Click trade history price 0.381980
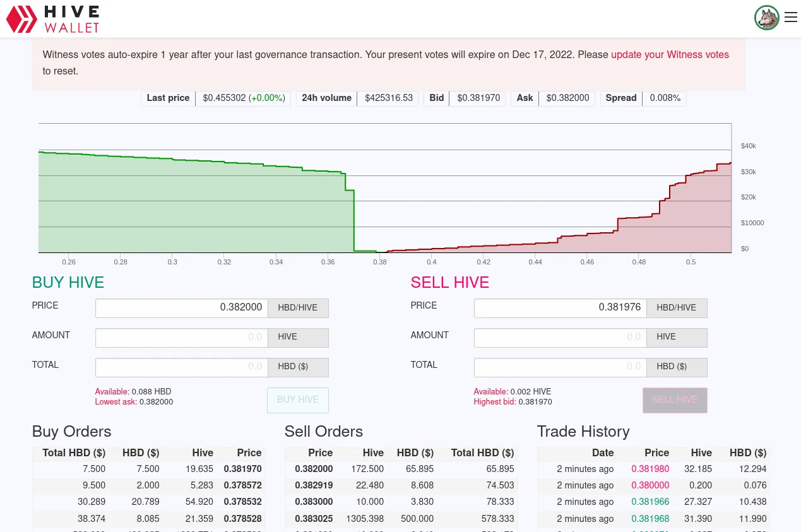Screen dimensions: 801x532 (650, 469)
